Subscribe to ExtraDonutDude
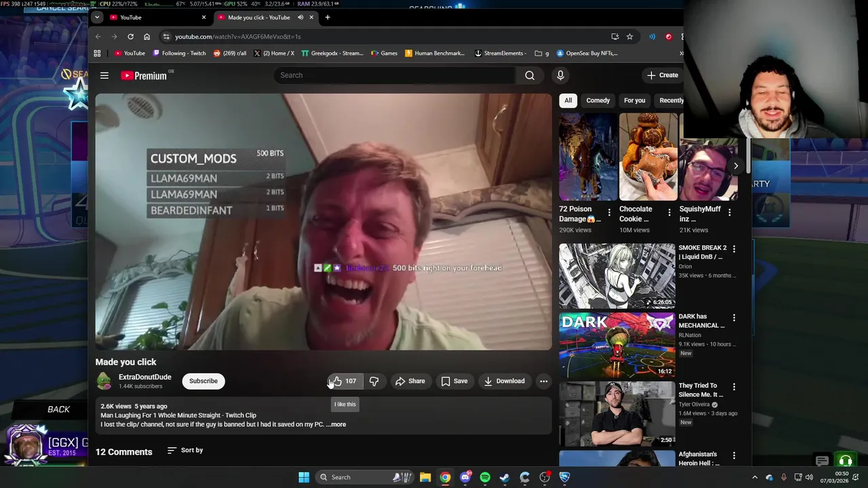 coord(203,381)
